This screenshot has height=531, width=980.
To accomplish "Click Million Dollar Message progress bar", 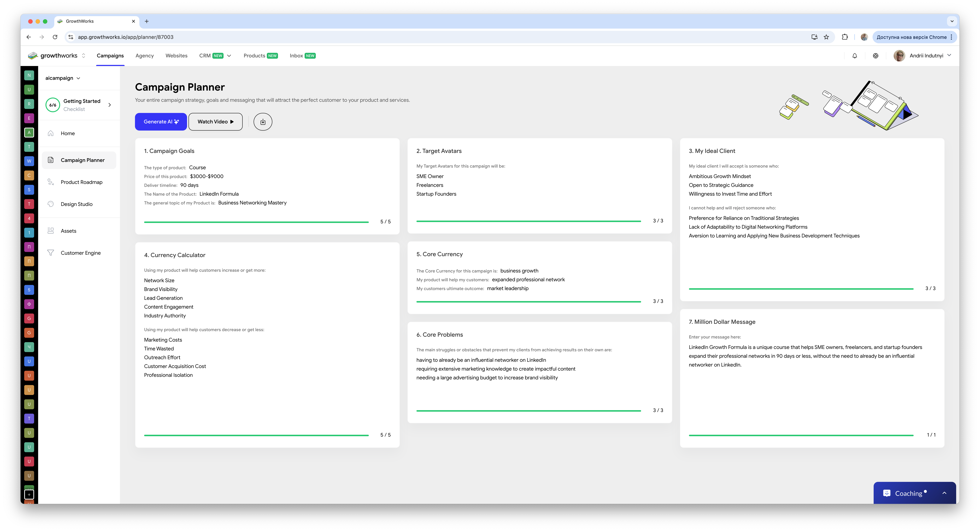I will [801, 435].
